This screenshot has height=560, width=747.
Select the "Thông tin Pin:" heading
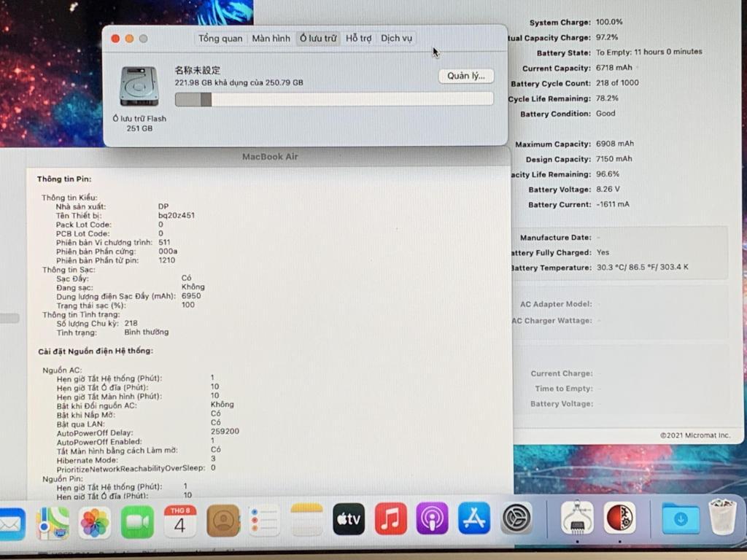[64, 179]
